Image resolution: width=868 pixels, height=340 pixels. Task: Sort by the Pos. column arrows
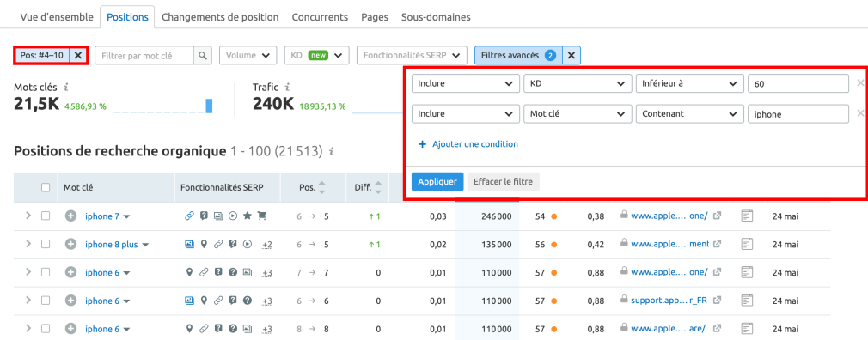(322, 187)
